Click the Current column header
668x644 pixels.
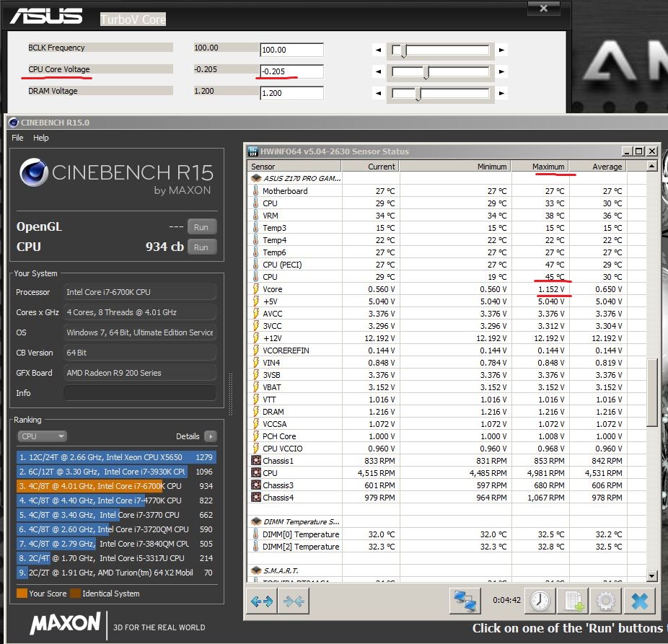tap(370, 166)
